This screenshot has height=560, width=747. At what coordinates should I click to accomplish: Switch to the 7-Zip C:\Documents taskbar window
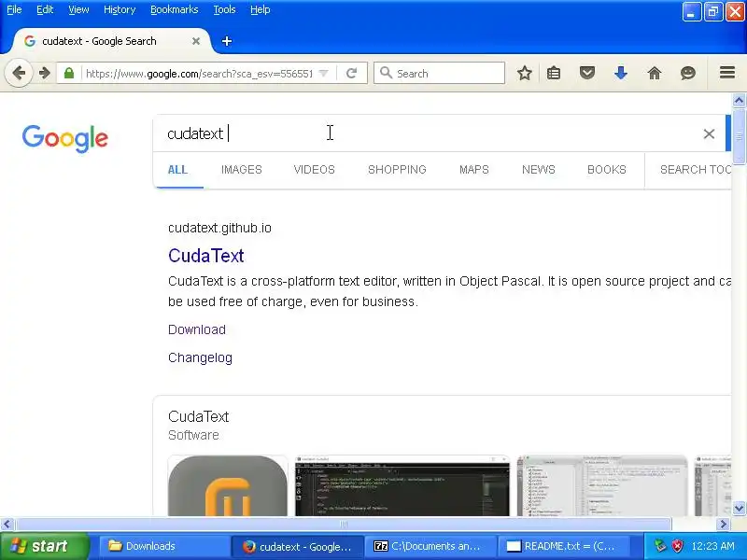pyautogui.click(x=430, y=546)
